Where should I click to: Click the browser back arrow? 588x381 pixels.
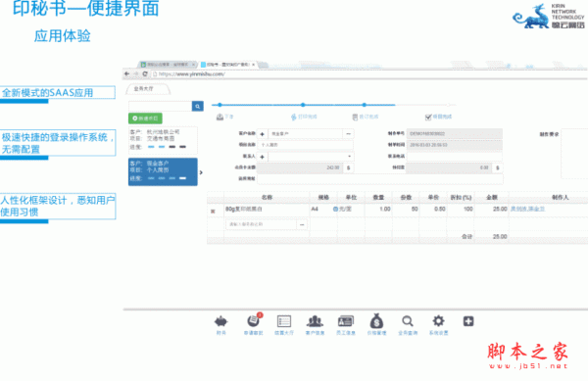[x=127, y=73]
